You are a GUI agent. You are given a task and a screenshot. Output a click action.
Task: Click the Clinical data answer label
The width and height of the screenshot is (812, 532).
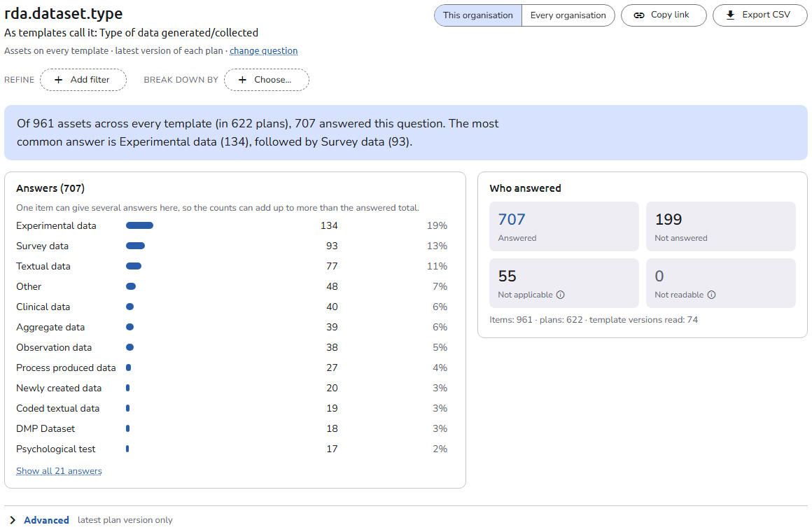[43, 307]
